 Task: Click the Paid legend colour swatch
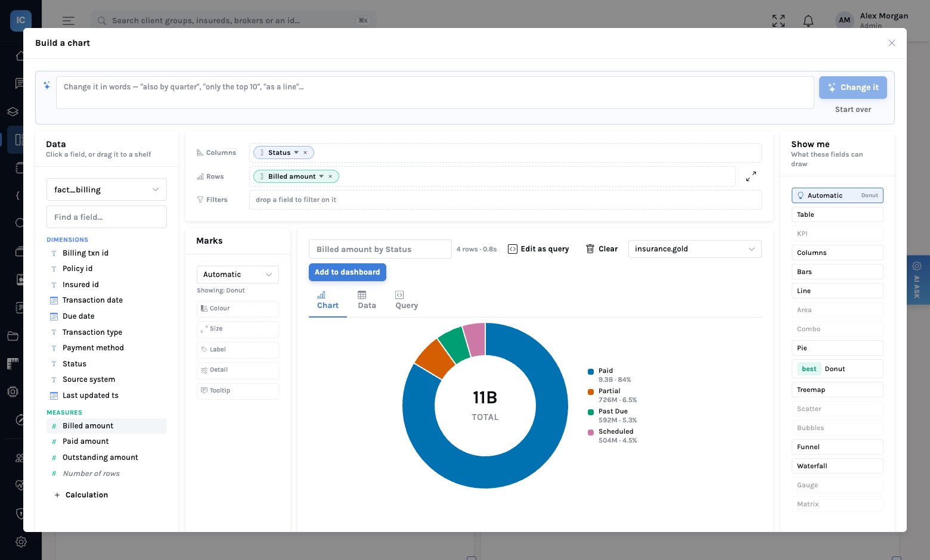click(x=591, y=371)
